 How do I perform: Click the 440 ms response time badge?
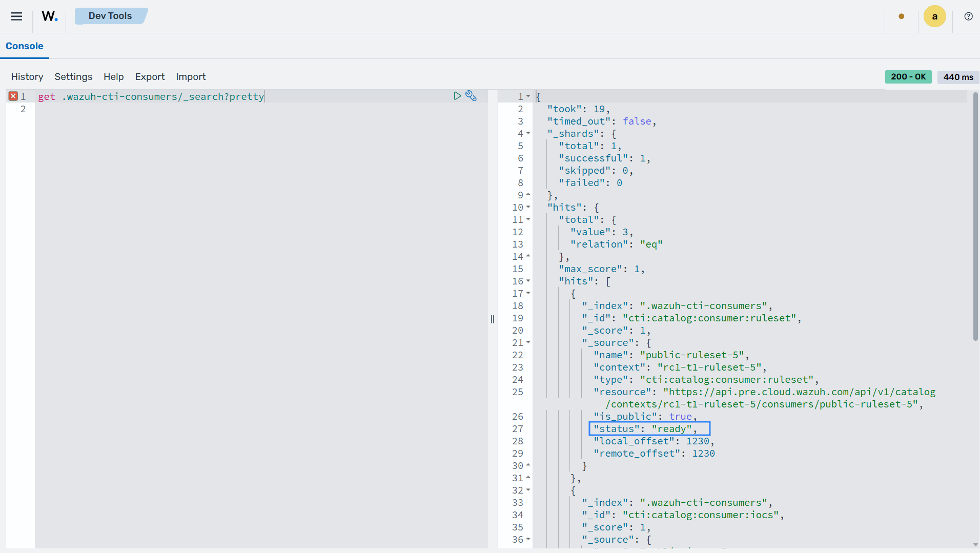coord(958,77)
